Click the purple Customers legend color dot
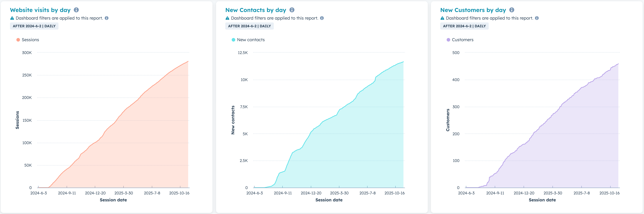Screen dimensions: 644x214 (x=448, y=40)
